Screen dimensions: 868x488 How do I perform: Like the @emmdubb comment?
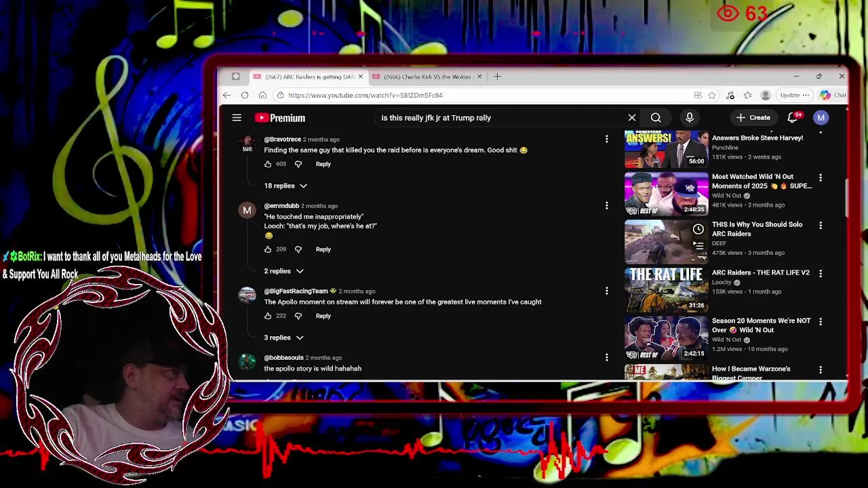coord(268,249)
